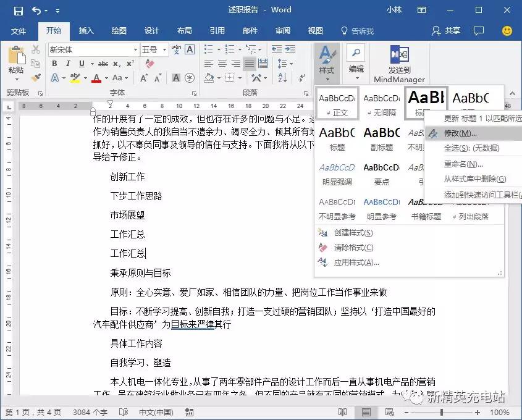Select the Format Painter tool

(x=36, y=78)
